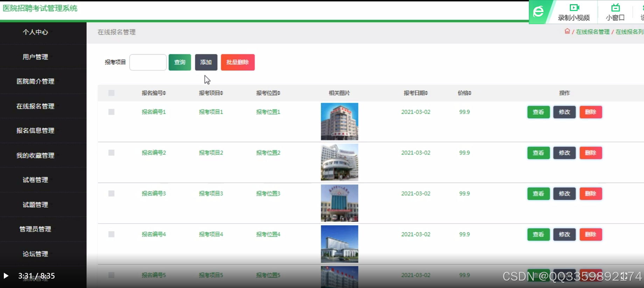Click the 报考项目4 cell text
Image resolution: width=644 pixels, height=288 pixels.
211,234
